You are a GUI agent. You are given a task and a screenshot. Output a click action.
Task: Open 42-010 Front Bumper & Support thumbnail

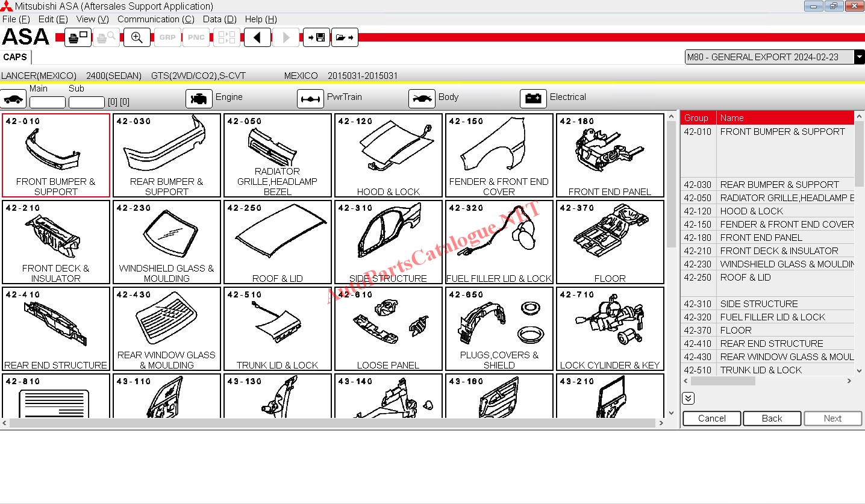tap(56, 155)
